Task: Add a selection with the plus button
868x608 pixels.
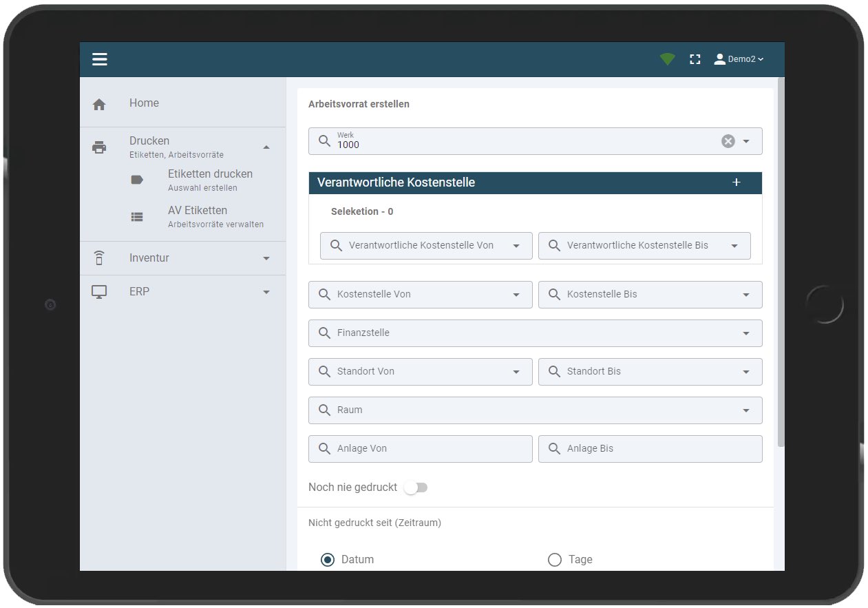Action: (736, 182)
